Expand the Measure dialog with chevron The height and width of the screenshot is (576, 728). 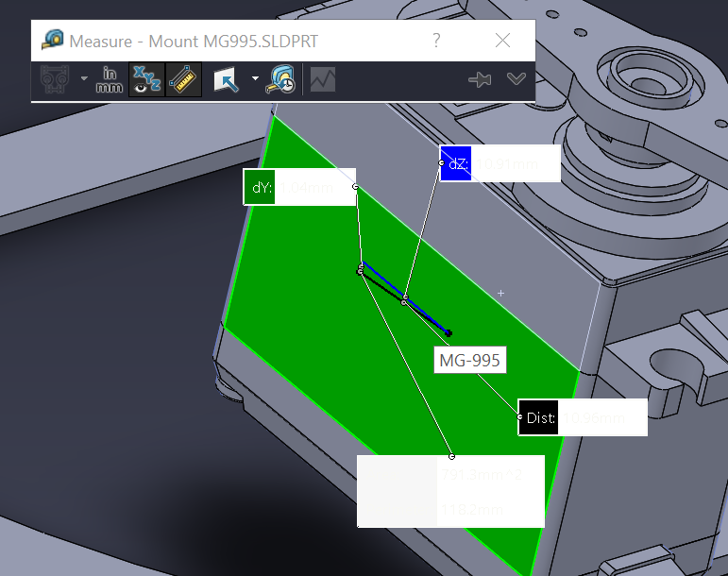click(516, 79)
